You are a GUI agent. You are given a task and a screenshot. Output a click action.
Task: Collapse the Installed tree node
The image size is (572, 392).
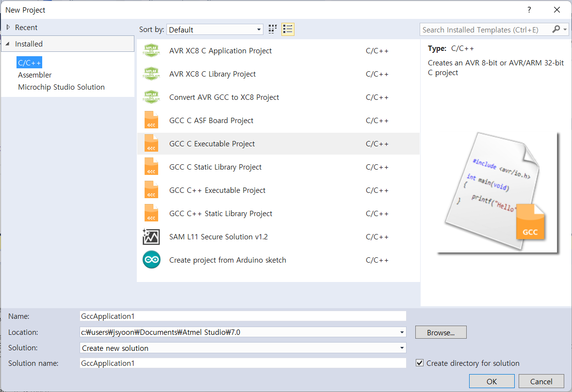click(8, 44)
